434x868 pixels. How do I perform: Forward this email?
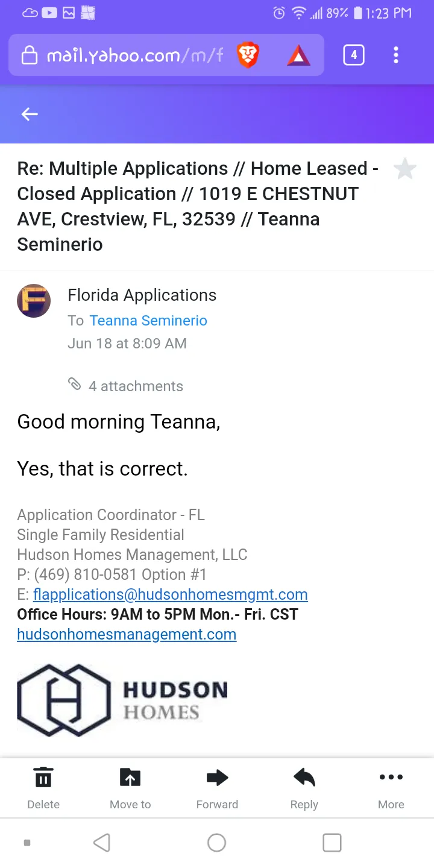tap(217, 787)
